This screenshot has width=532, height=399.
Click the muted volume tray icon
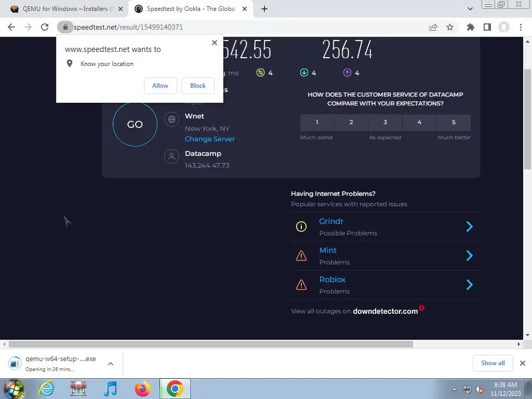click(x=480, y=390)
